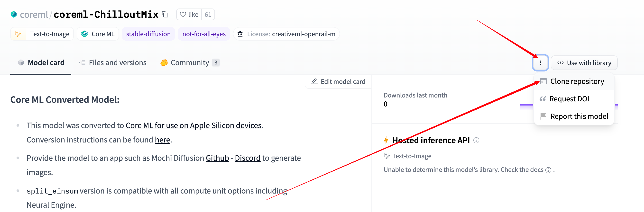The image size is (644, 212).
Task: Click the license bank icon
Action: click(240, 34)
